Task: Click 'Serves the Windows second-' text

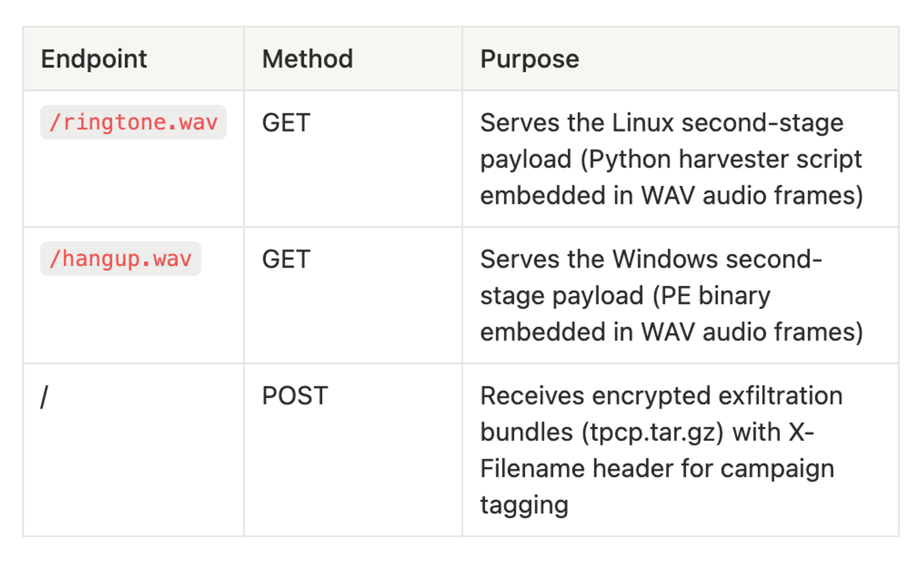Action: pos(651,259)
